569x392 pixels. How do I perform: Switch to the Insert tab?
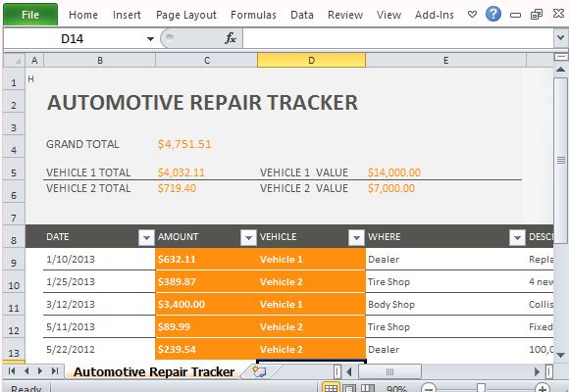click(127, 15)
